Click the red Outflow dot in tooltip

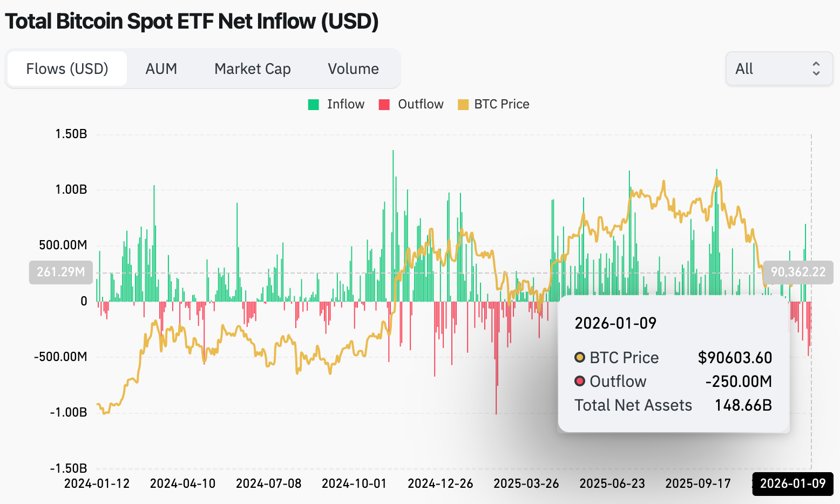pyautogui.click(x=580, y=382)
